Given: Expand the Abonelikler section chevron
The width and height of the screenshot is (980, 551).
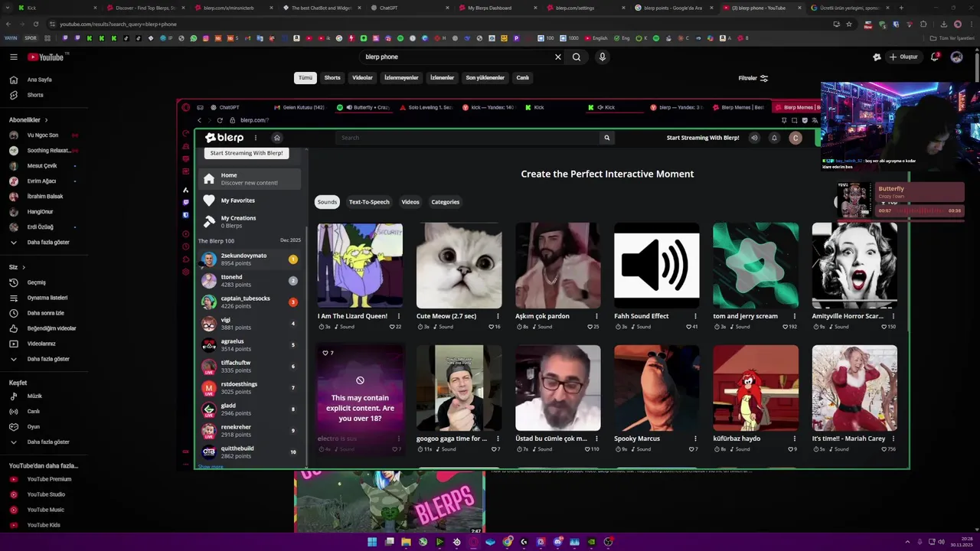Looking at the screenshot, I should 46,120.
